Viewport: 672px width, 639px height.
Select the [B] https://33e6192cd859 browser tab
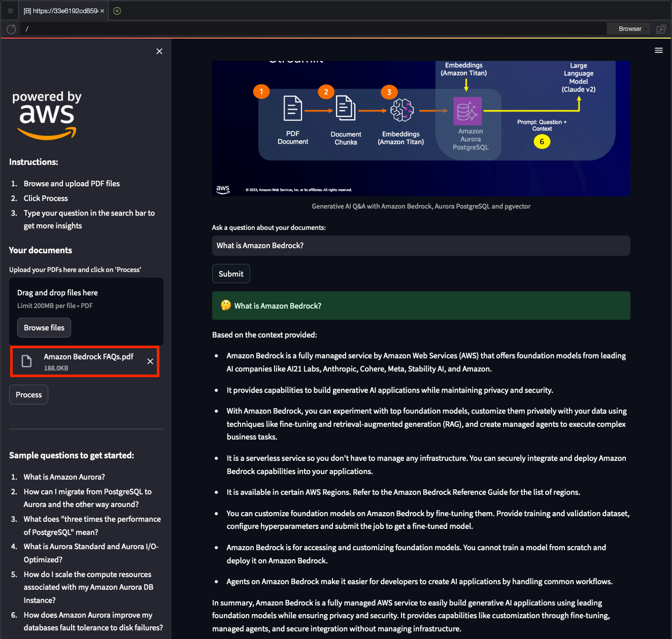[64, 11]
